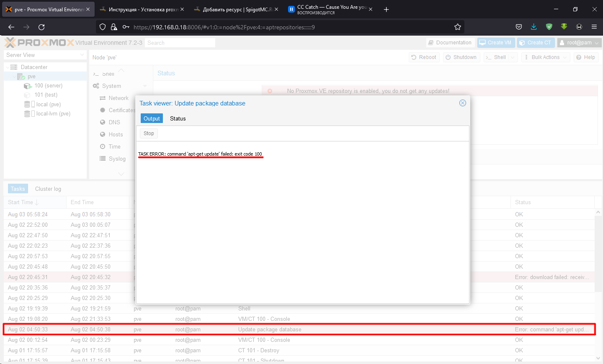
Task: Open the Help button
Action: pos(585,57)
